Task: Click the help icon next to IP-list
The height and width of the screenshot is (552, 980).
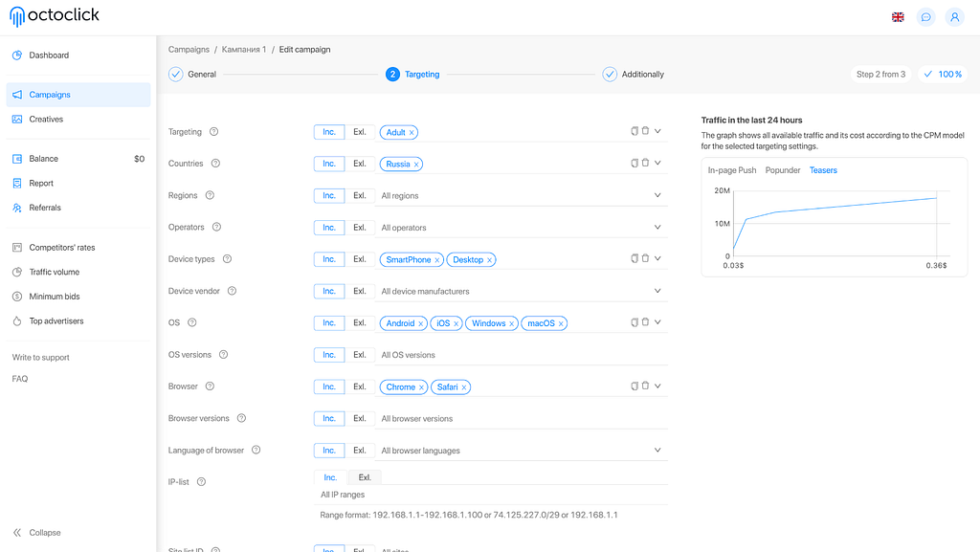Action: 201,482
